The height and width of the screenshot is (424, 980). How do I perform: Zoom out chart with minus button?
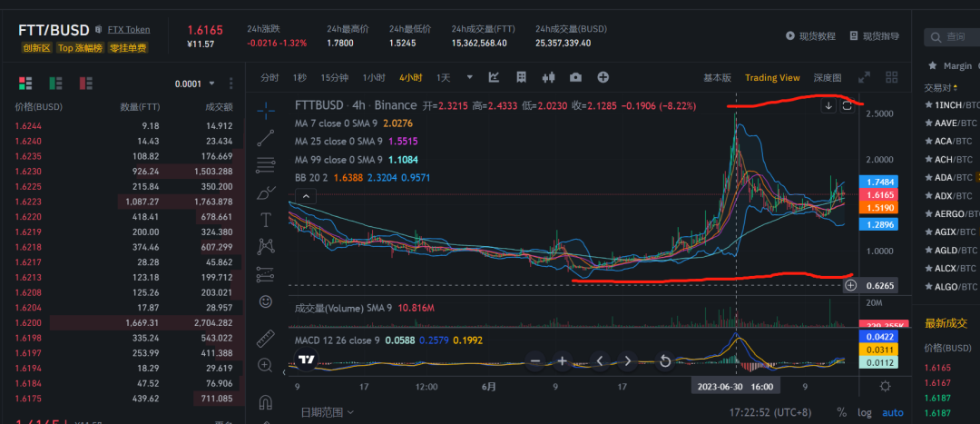pyautogui.click(x=535, y=360)
